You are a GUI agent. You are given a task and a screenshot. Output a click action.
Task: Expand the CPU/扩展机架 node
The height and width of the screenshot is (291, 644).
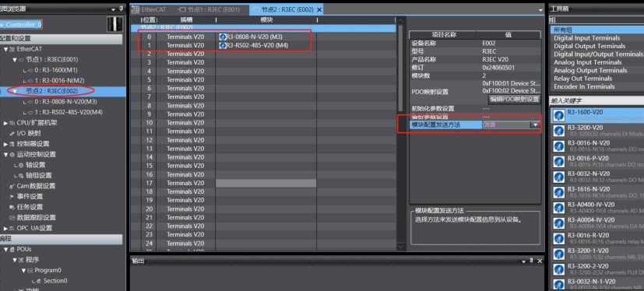[5, 123]
